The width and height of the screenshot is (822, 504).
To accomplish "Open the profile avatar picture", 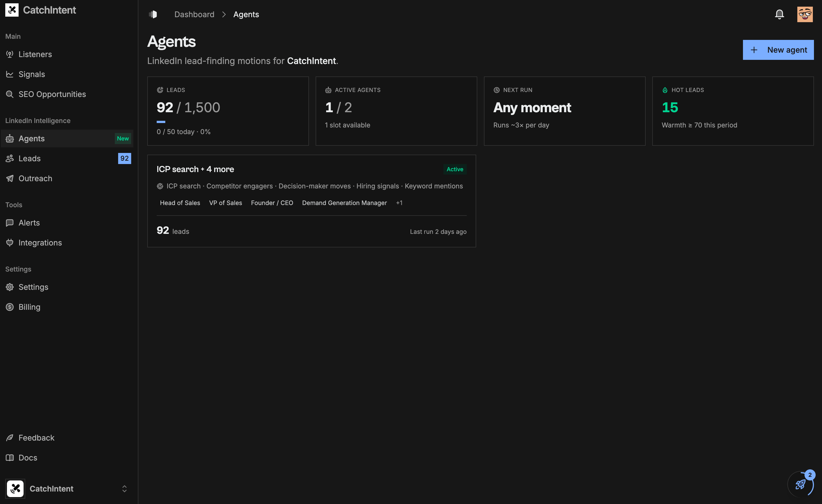I will coord(805,14).
